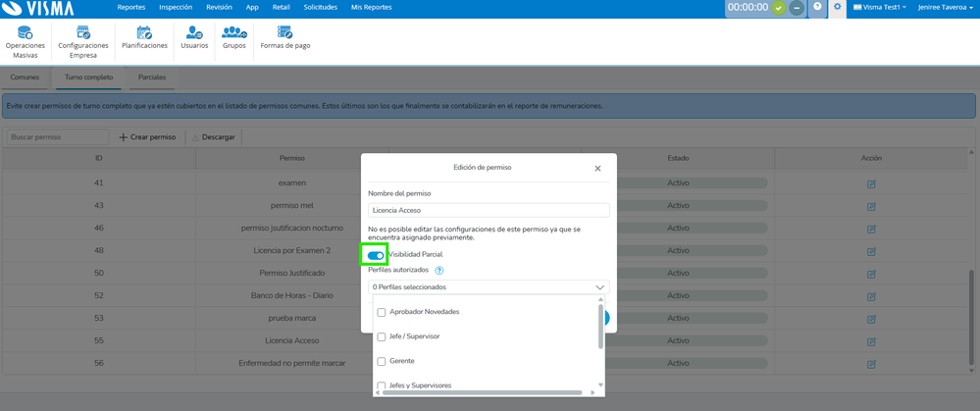Open the Revisión menu
This screenshot has height=411, width=980.
tap(219, 8)
